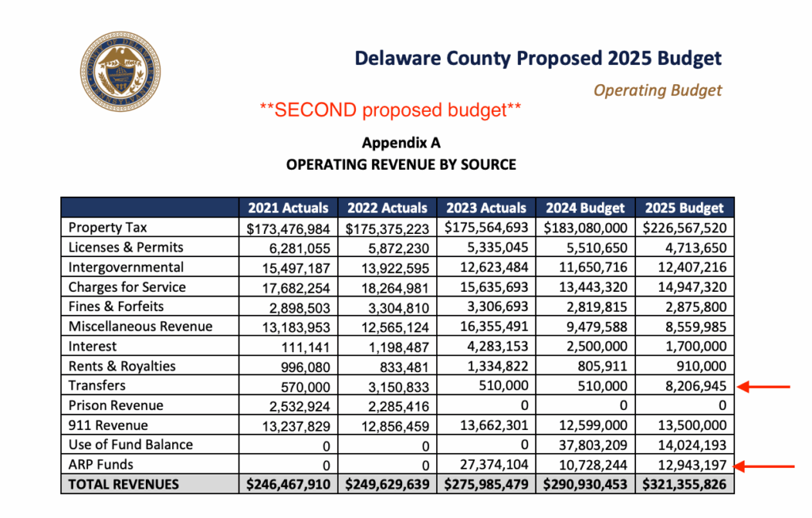Click the Delaware County Proposed 2025 Budget title
The image size is (812, 518).
pos(538,59)
